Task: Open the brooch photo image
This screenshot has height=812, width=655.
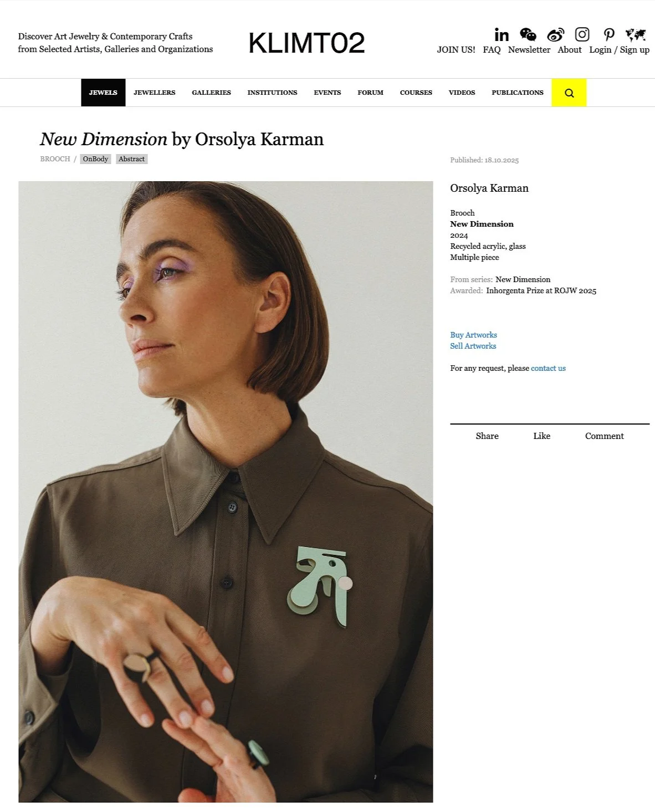Action: click(226, 492)
